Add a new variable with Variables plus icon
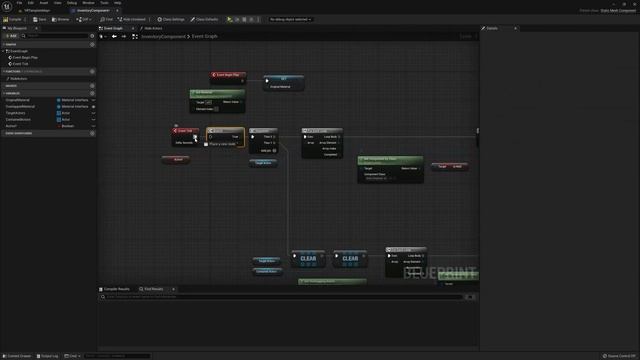Image resolution: width=640 pixels, height=360 pixels. (x=92, y=93)
